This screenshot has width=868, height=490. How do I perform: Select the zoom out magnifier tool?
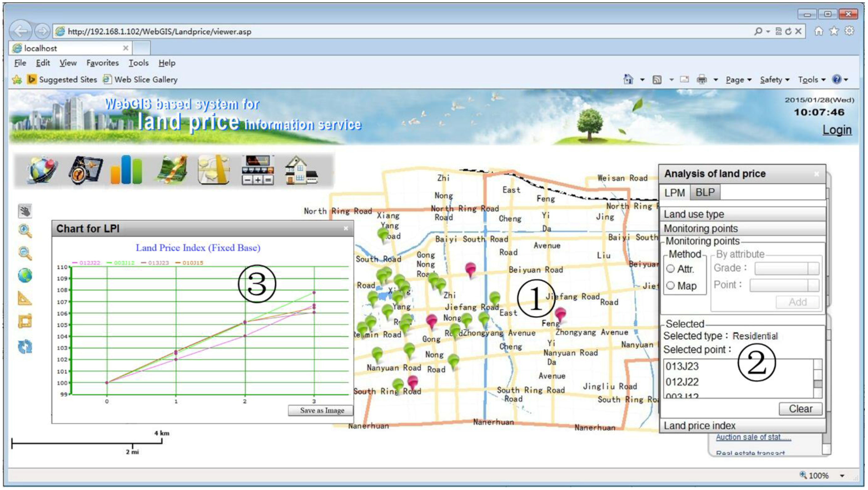(25, 253)
